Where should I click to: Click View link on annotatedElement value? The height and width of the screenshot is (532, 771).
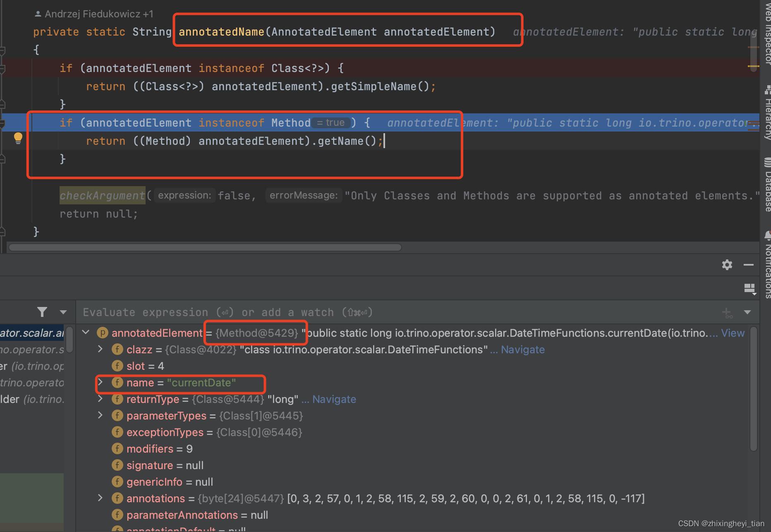click(x=733, y=333)
